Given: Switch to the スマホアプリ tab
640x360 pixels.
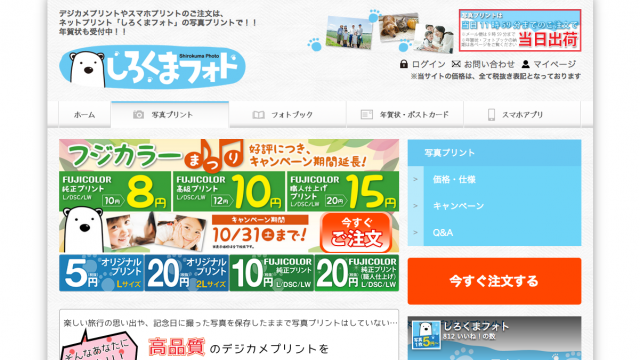Looking at the screenshot, I should (x=522, y=115).
